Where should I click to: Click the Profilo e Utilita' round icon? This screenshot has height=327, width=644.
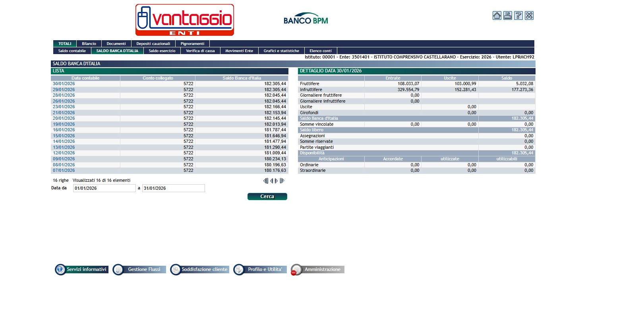pyautogui.click(x=239, y=269)
